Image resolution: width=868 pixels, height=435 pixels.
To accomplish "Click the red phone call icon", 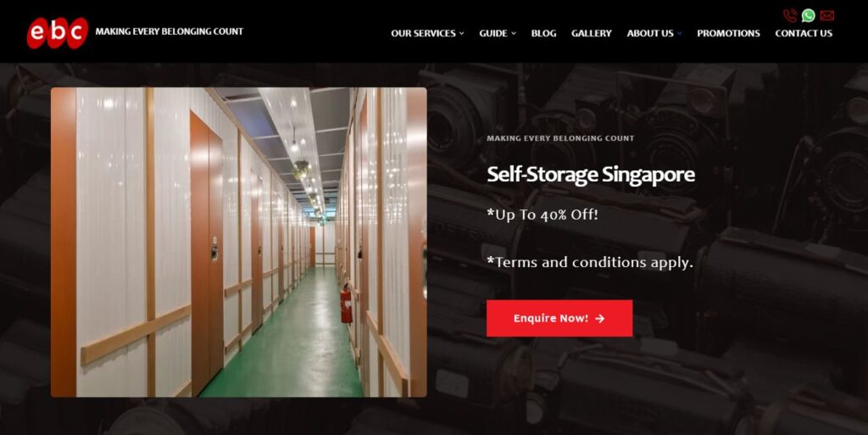I will coord(790,15).
